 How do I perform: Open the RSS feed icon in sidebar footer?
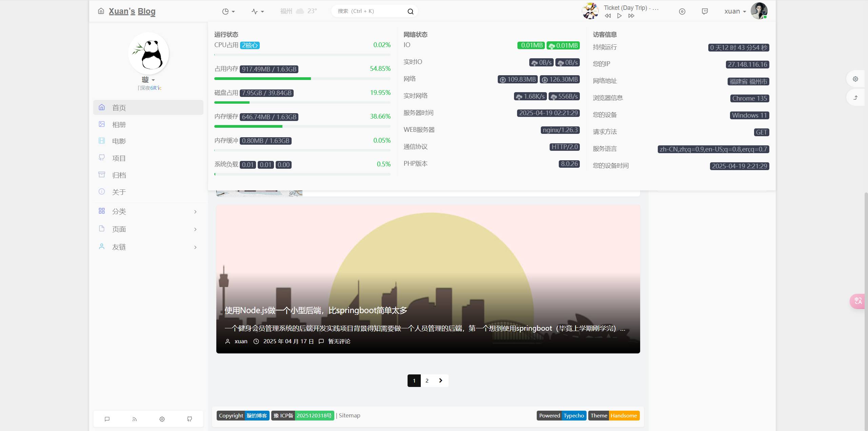pos(135,419)
